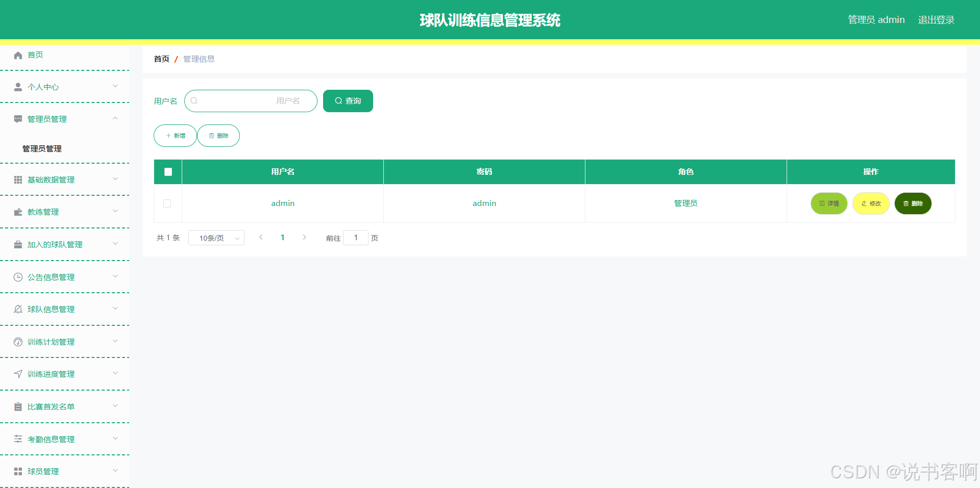Click the 用户名 column header
This screenshot has width=980, height=488.
[x=283, y=172]
